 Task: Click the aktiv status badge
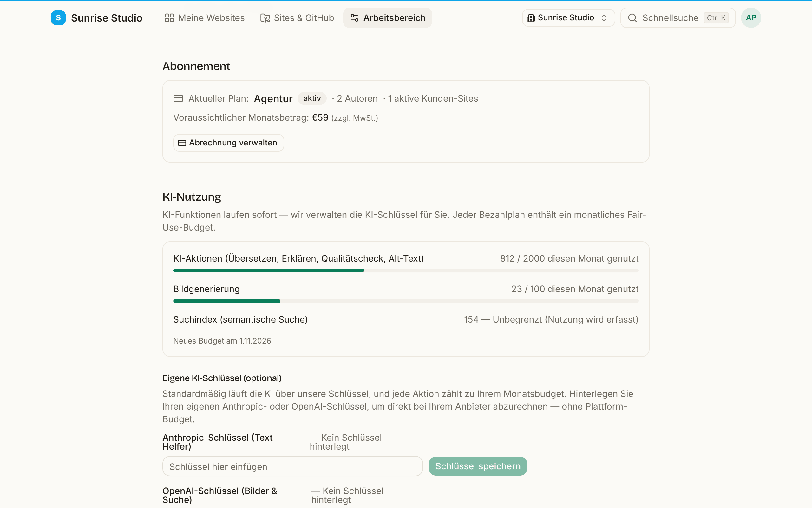pyautogui.click(x=312, y=98)
